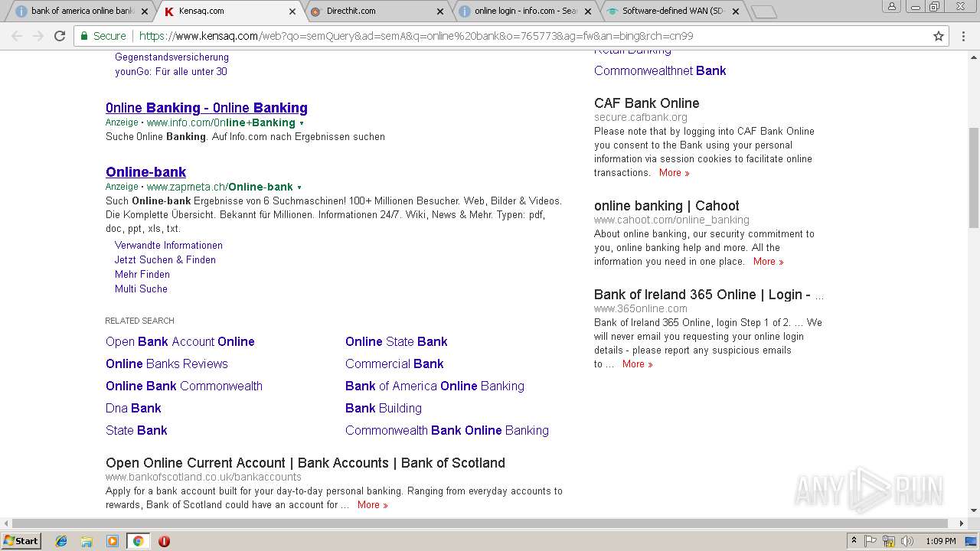Close the Kensaq.com tab

292,11
